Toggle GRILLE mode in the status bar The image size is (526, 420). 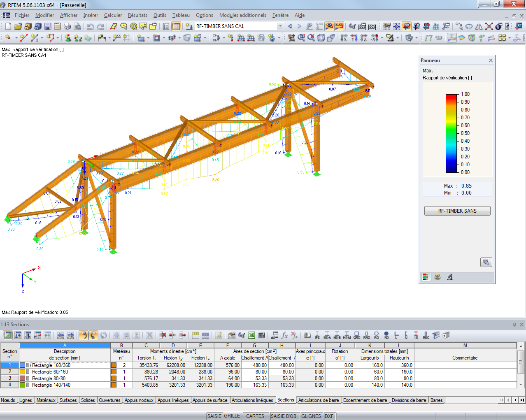click(233, 416)
